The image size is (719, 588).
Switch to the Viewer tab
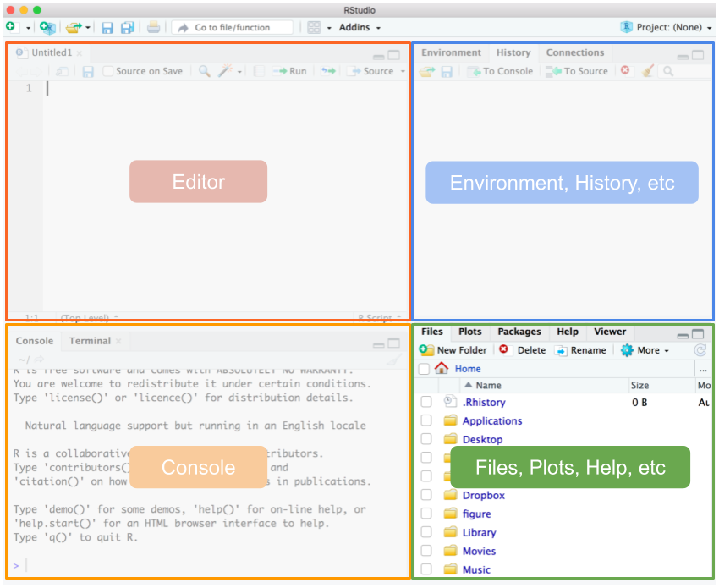[x=609, y=332]
